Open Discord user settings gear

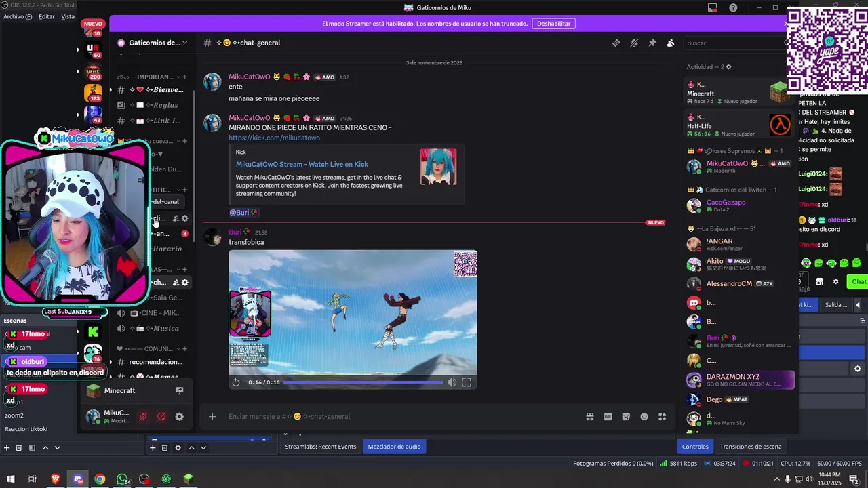click(x=179, y=417)
